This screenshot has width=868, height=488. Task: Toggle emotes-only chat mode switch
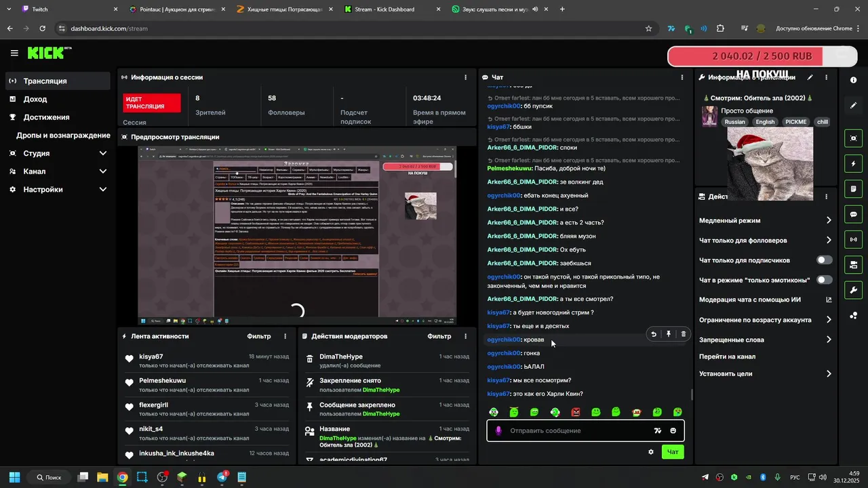825,280
